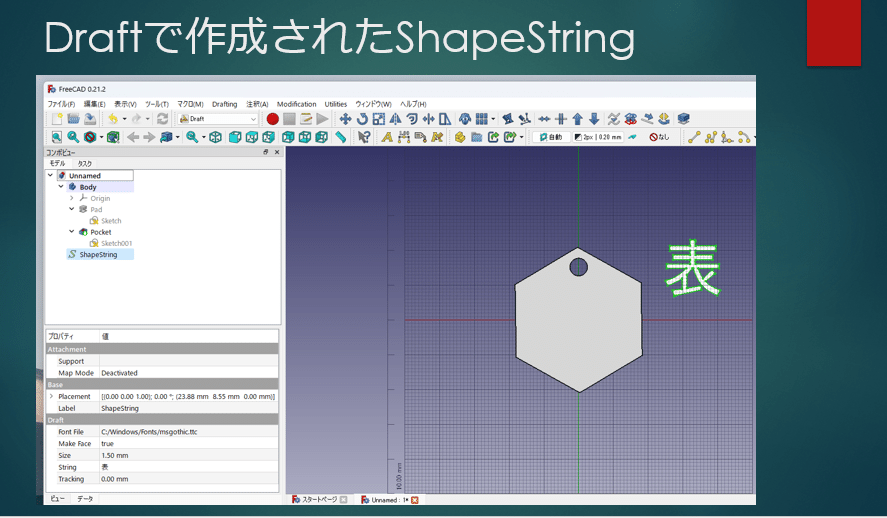This screenshot has height=518, width=887.
Task: Open the draw style dropdown arrow
Action: coord(101,137)
